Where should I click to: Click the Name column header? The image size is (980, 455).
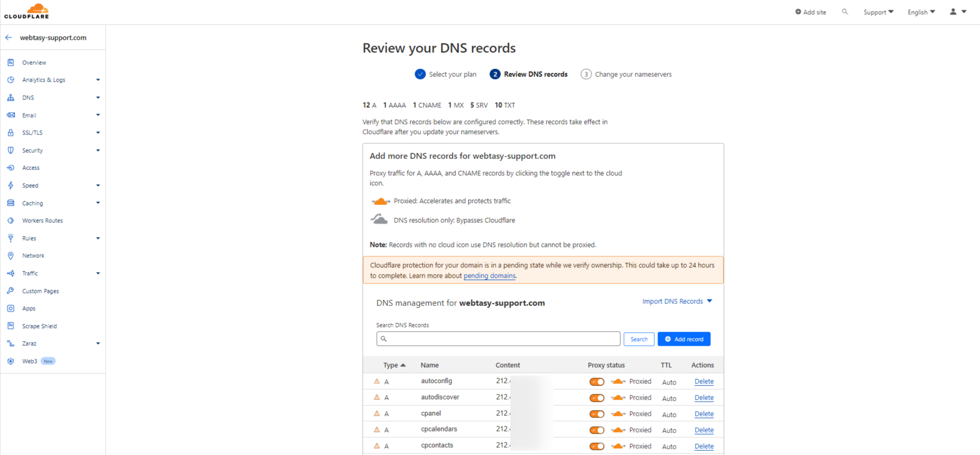tap(430, 365)
